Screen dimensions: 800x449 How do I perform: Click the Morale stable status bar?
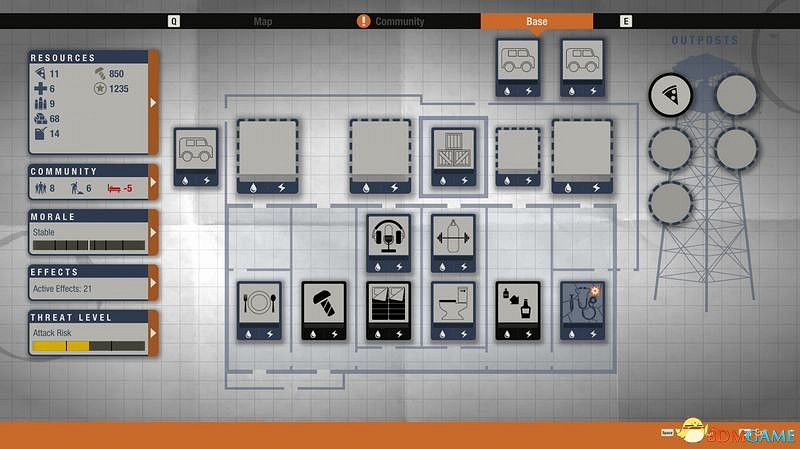click(88, 244)
